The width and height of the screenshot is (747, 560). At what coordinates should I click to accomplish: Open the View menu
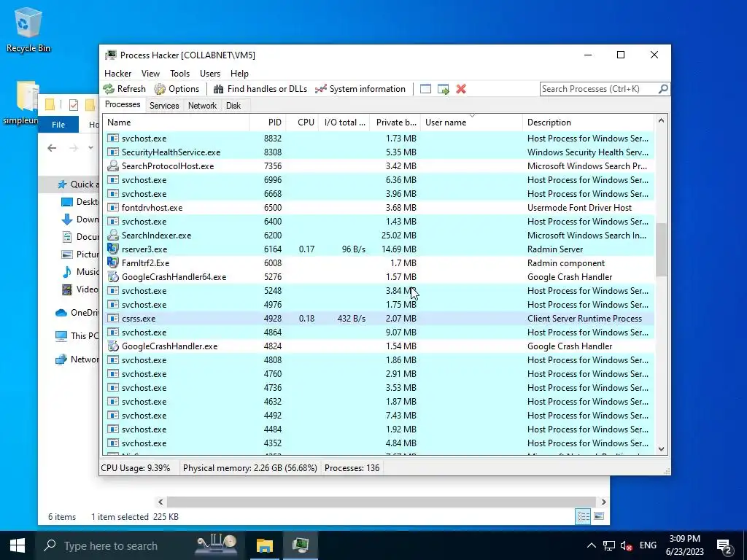(x=150, y=74)
